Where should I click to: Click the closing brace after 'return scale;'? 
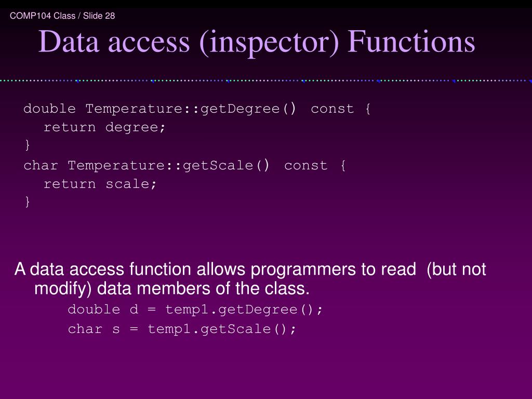point(28,202)
